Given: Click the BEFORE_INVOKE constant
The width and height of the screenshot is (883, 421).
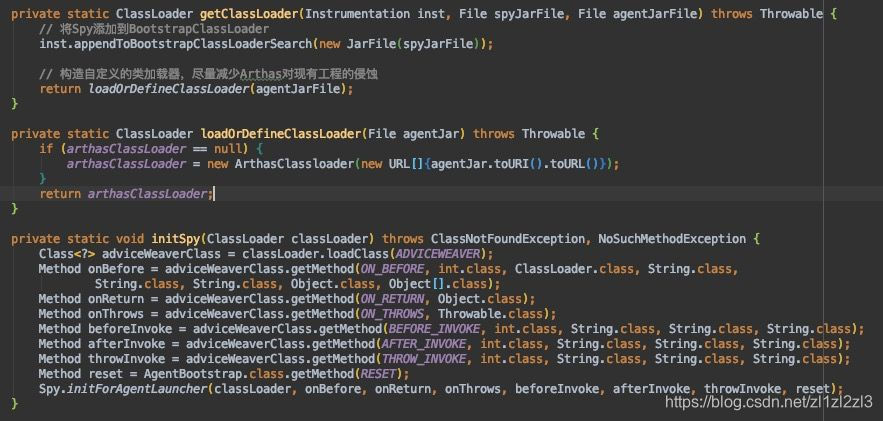Looking at the screenshot, I should 434,329.
